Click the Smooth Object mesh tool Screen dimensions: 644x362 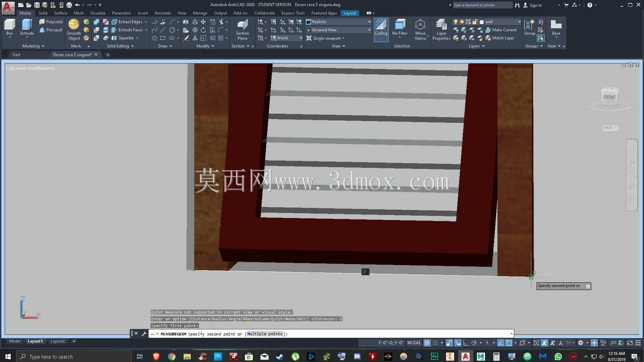coord(74,30)
